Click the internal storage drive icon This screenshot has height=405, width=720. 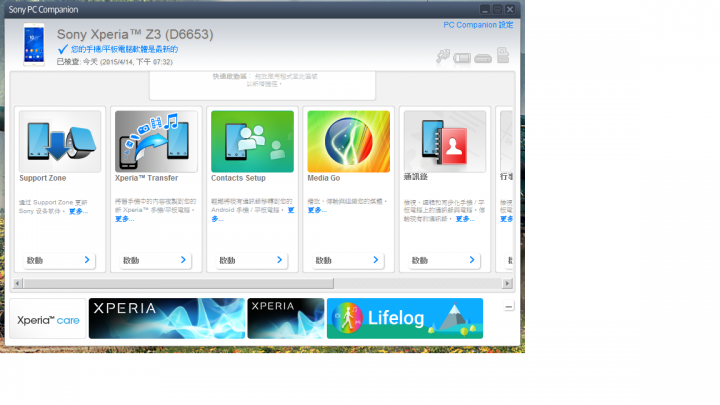point(483,58)
